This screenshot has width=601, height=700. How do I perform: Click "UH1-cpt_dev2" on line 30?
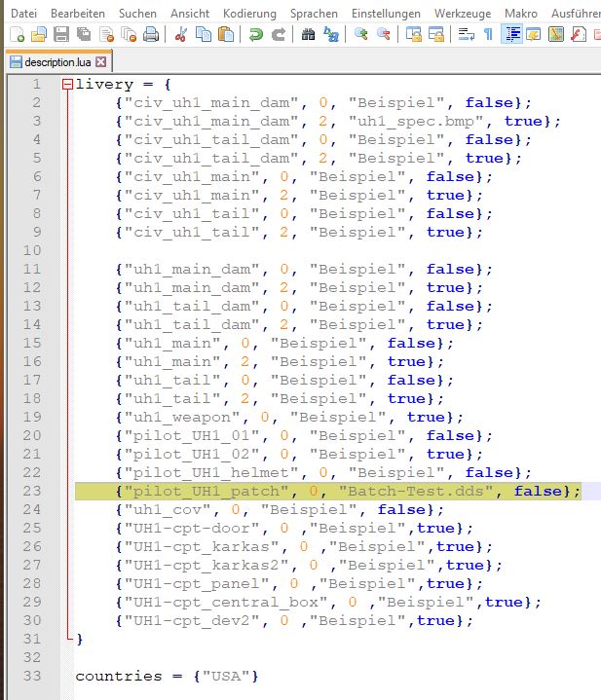[192, 620]
